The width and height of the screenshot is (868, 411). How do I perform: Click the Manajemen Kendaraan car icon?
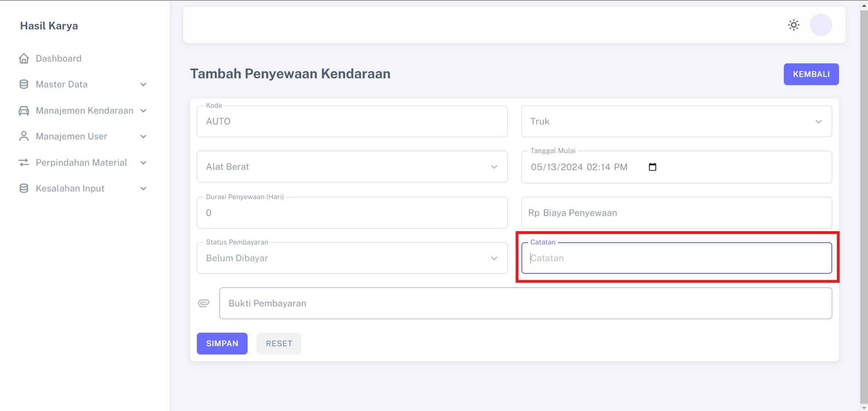coord(24,110)
